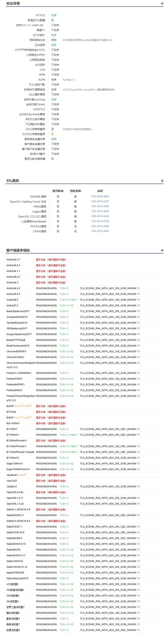Click the 说明 column header
This screenshot has width=166, height=644.
[x=100, y=191]
